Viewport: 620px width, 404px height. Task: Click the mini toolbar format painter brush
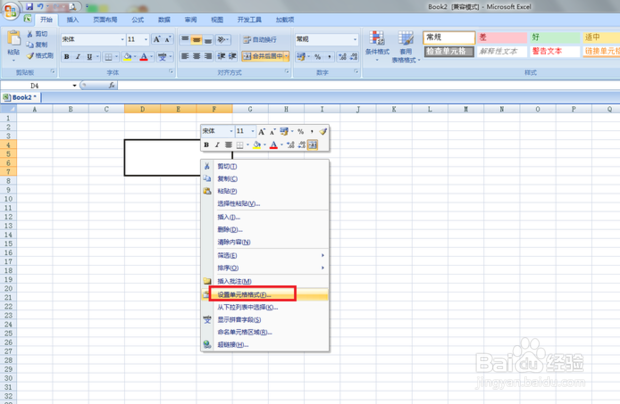click(x=323, y=131)
